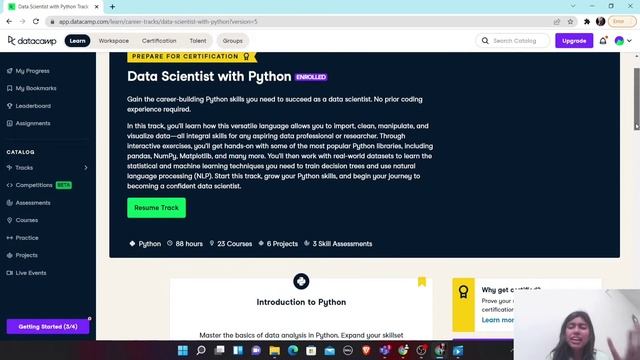The width and height of the screenshot is (640, 360).
Task: Click the Python icon on course card
Action: (301, 282)
